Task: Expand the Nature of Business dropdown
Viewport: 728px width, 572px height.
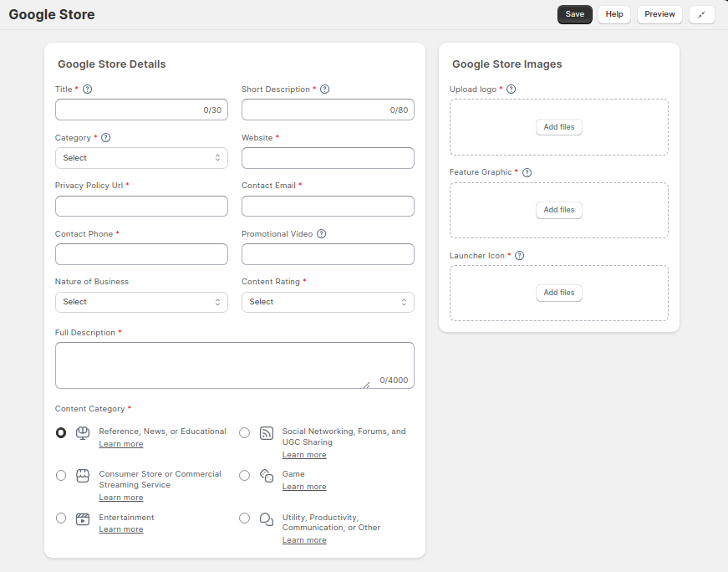Action: 141,302
